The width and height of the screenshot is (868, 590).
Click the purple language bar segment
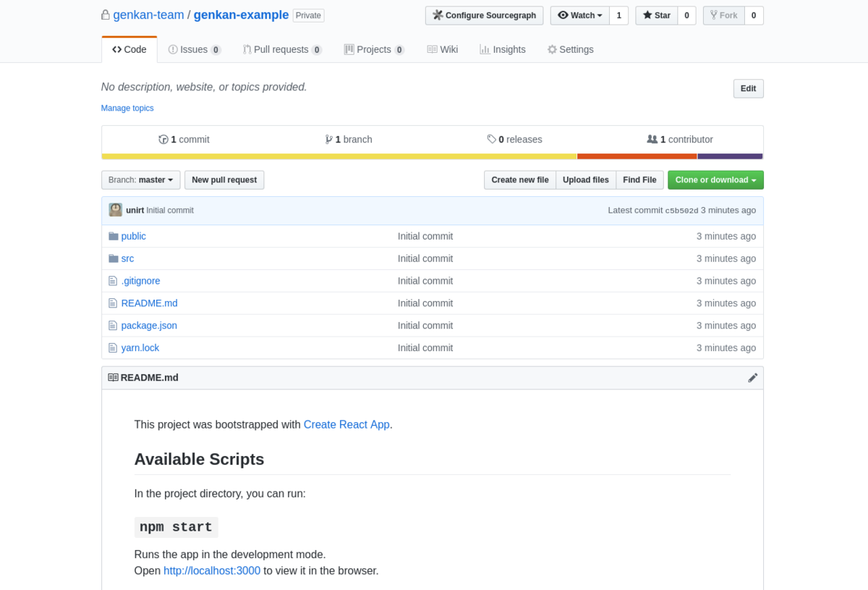730,156
